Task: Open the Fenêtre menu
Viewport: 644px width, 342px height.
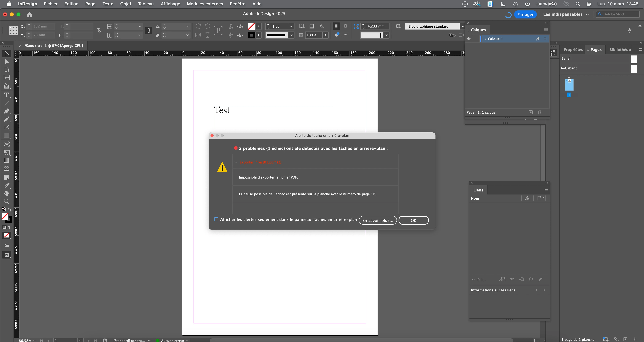Action: coord(238,4)
